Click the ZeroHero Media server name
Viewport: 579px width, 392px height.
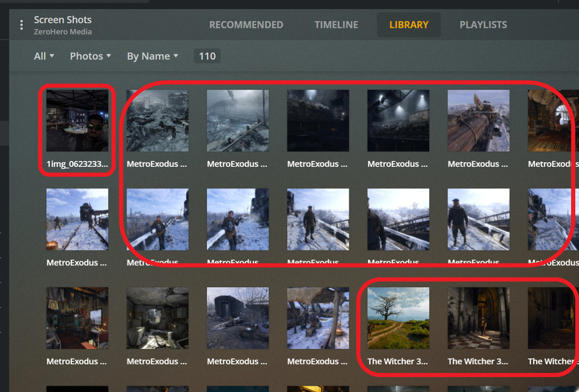click(63, 32)
